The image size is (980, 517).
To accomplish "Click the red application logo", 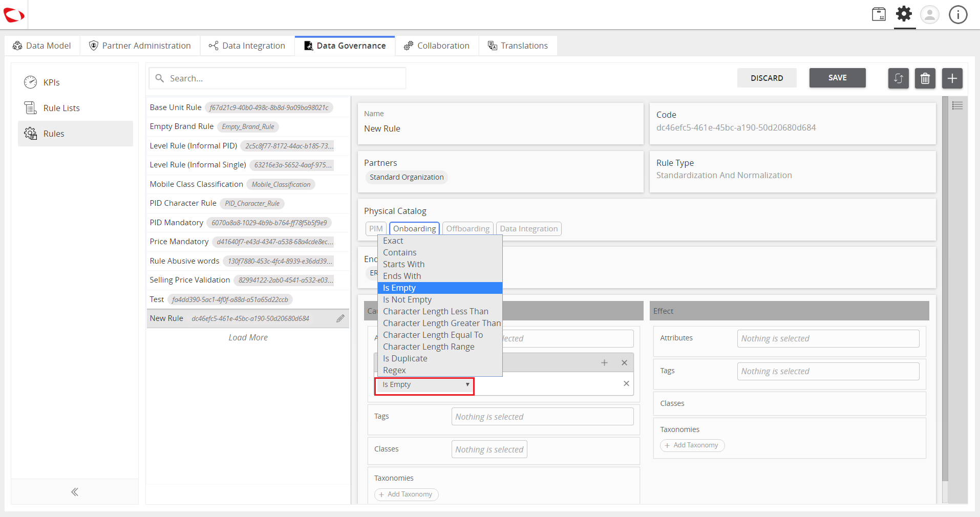I will pos(14,15).
